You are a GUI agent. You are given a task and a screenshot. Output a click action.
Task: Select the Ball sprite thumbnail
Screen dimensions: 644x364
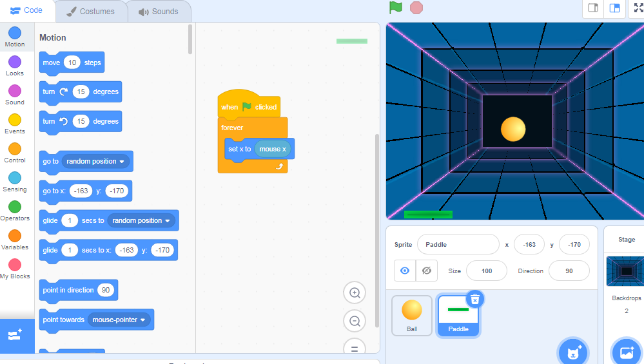[412, 315]
